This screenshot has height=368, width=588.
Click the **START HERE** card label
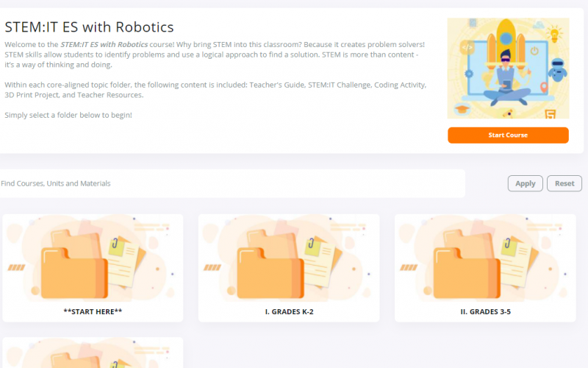(x=93, y=311)
